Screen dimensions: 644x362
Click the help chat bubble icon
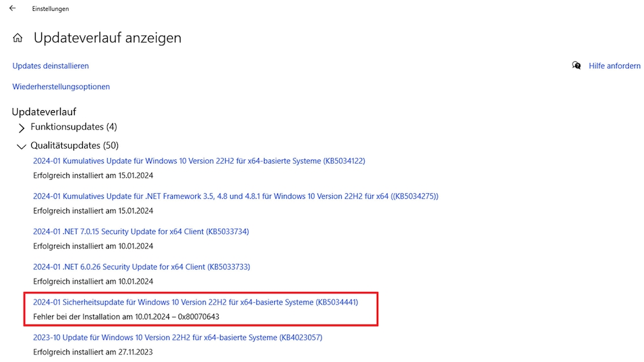(x=576, y=66)
